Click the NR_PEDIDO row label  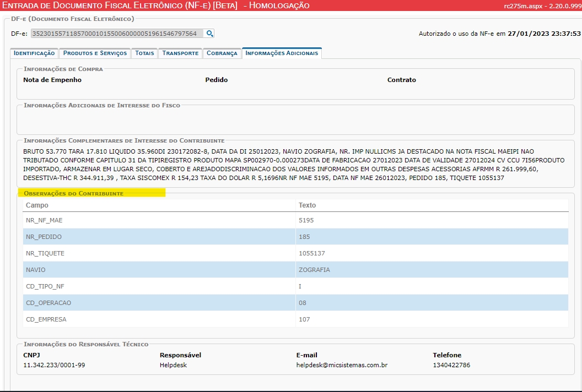point(44,237)
